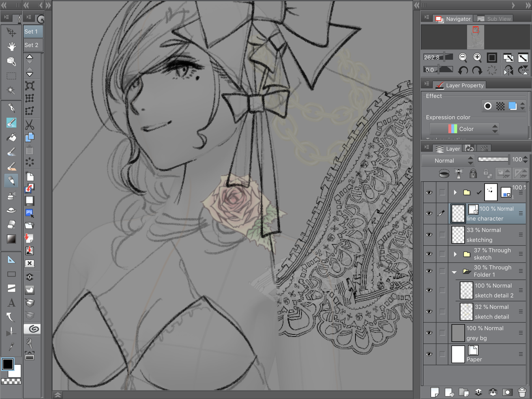
Task: Click the zoom in magnifier icon
Action: (x=477, y=57)
